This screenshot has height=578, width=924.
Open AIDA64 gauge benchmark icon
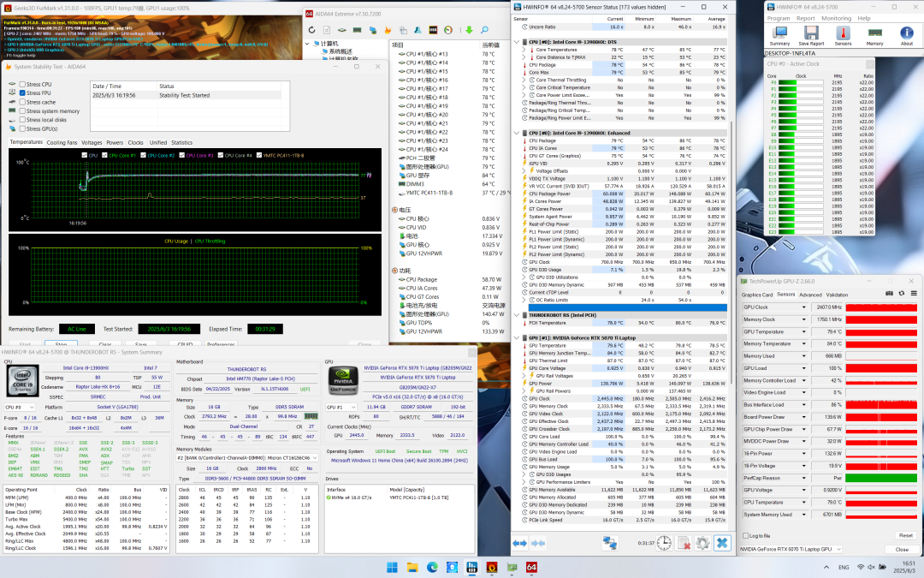tap(448, 30)
